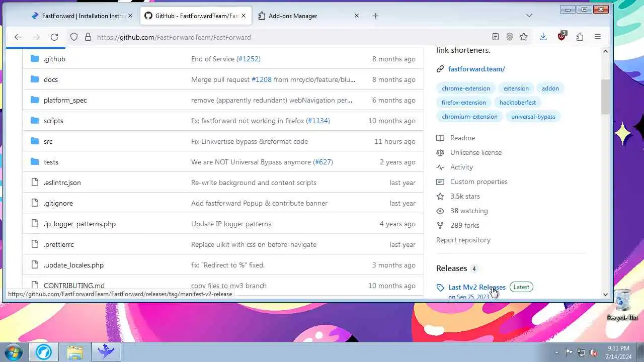Click the chromium-extension topic tag
The image size is (644, 362).
click(469, 117)
